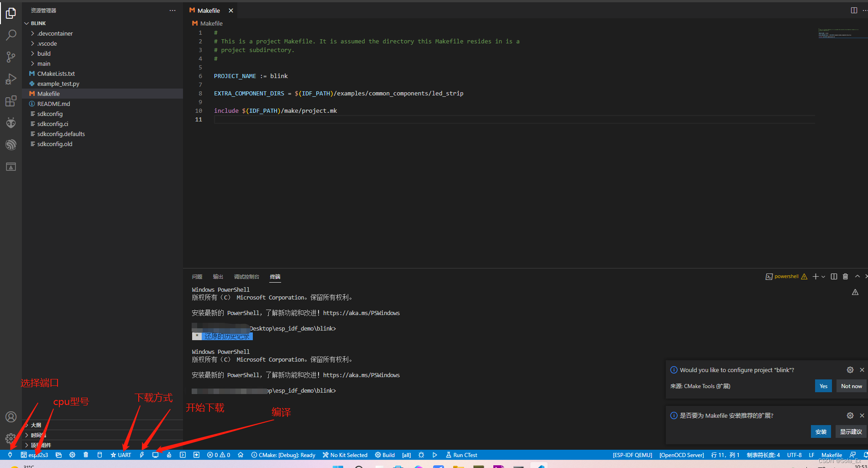Click the home icon in the status bar
The width and height of the screenshot is (868, 468).
[241, 455]
